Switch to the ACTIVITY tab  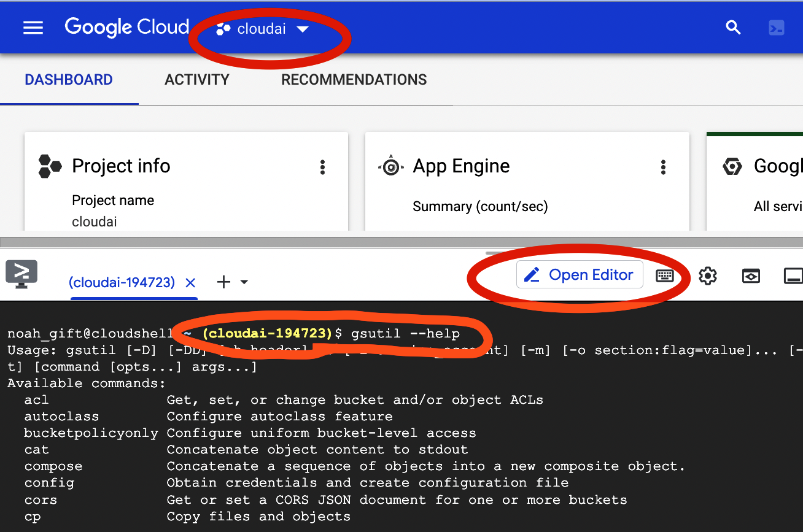tap(197, 80)
